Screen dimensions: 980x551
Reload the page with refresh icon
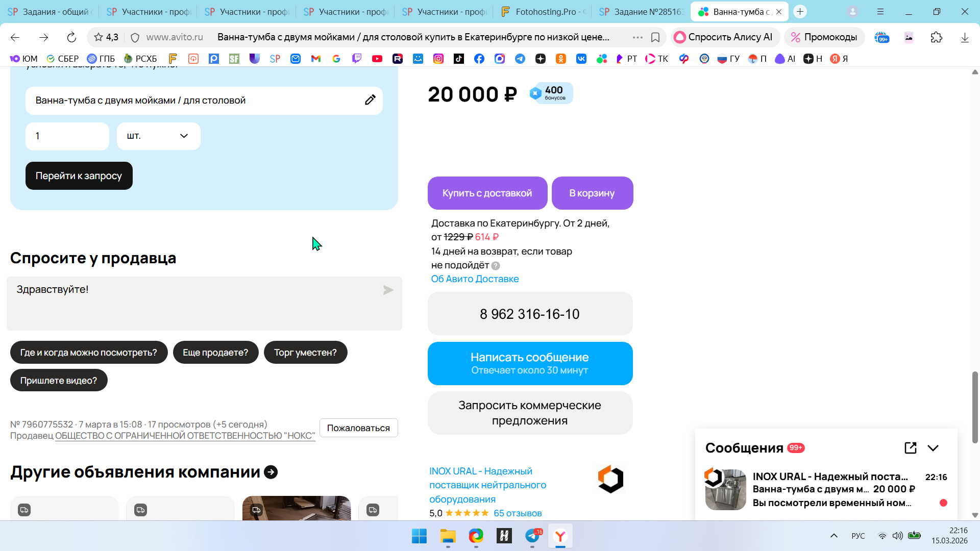(71, 37)
